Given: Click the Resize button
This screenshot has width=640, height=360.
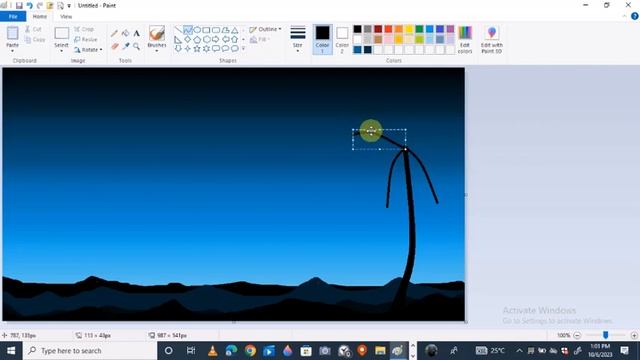Looking at the screenshot, I should pos(86,40).
